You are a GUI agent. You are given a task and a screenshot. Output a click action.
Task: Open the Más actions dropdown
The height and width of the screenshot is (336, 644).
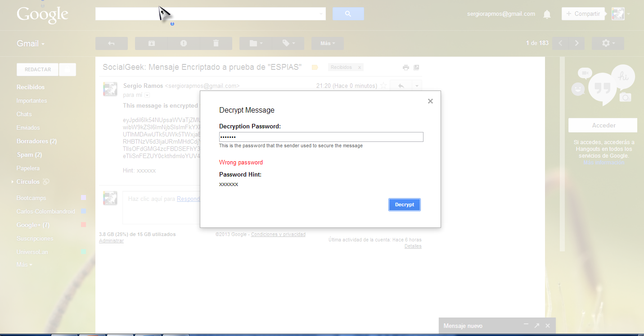point(327,43)
